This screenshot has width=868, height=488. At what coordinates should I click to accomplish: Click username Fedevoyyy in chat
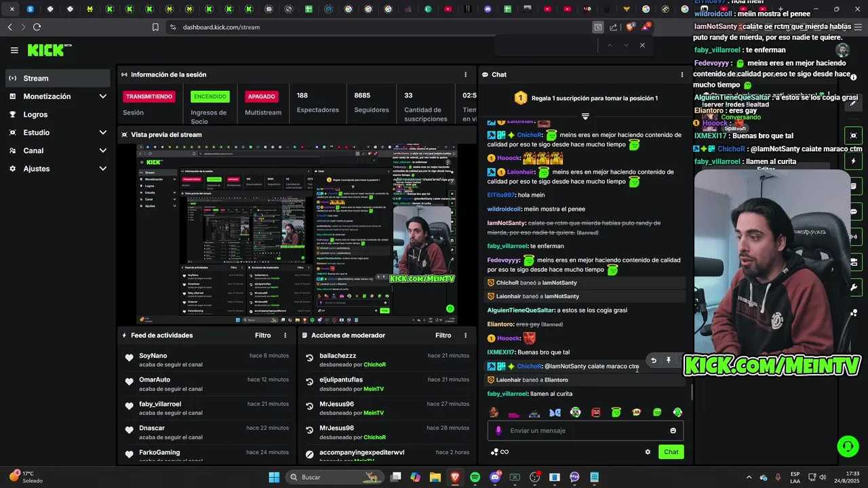coord(504,260)
